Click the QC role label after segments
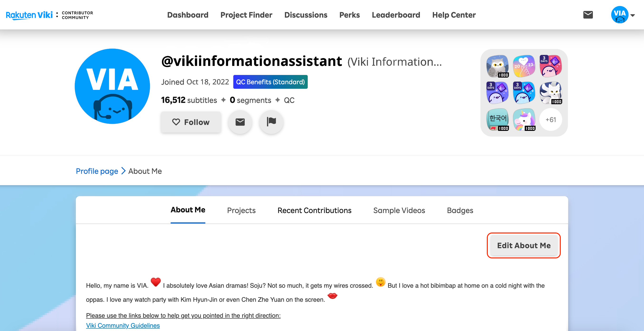Viewport: 644px width, 331px height. (x=289, y=100)
